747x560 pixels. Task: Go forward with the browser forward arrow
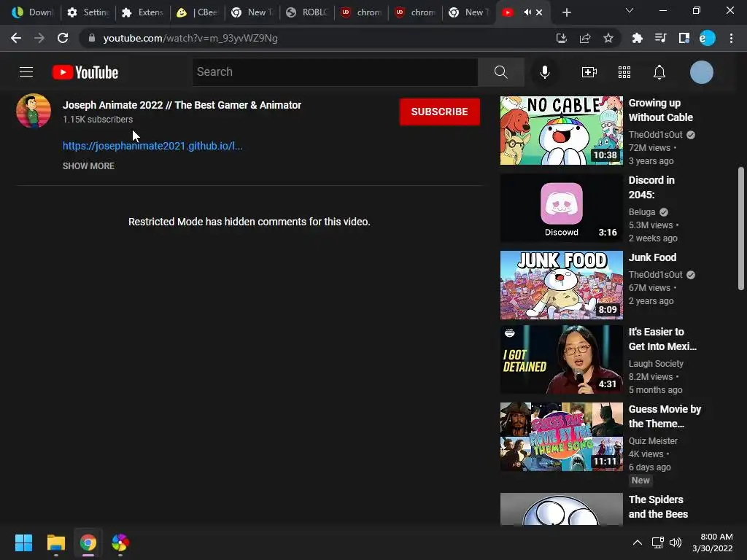(39, 38)
